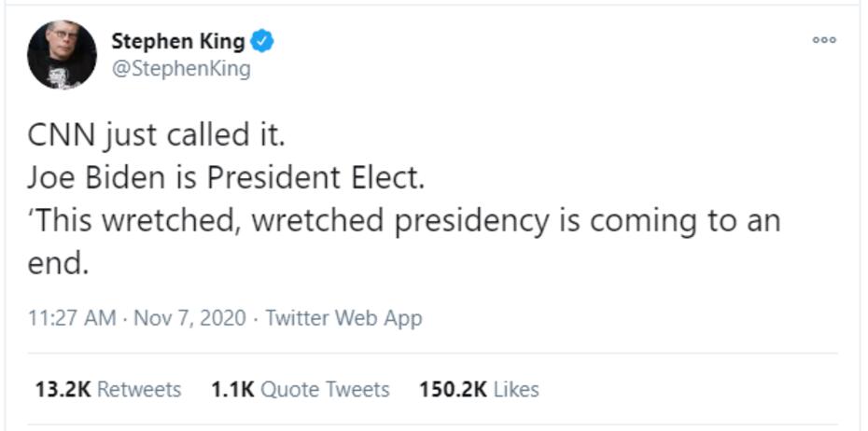868x431 pixels.
Task: Open the Twitter Web App source link
Action: (343, 318)
